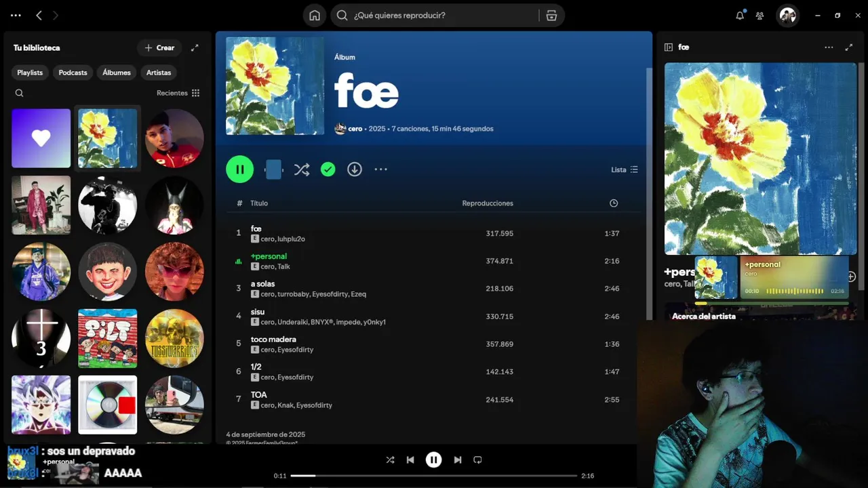868x488 pixels.
Task: Open the notifications bell
Action: [740, 15]
